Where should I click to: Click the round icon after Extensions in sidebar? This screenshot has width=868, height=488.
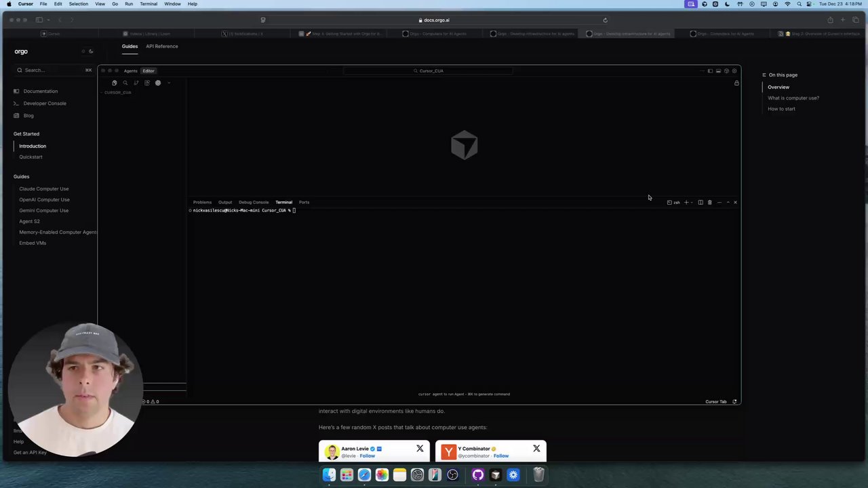158,83
